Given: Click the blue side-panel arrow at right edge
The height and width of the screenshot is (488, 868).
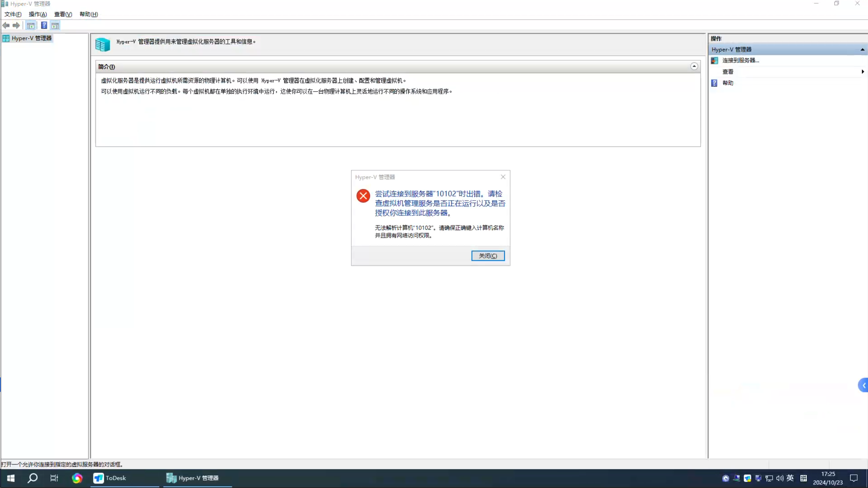Looking at the screenshot, I should point(863,385).
